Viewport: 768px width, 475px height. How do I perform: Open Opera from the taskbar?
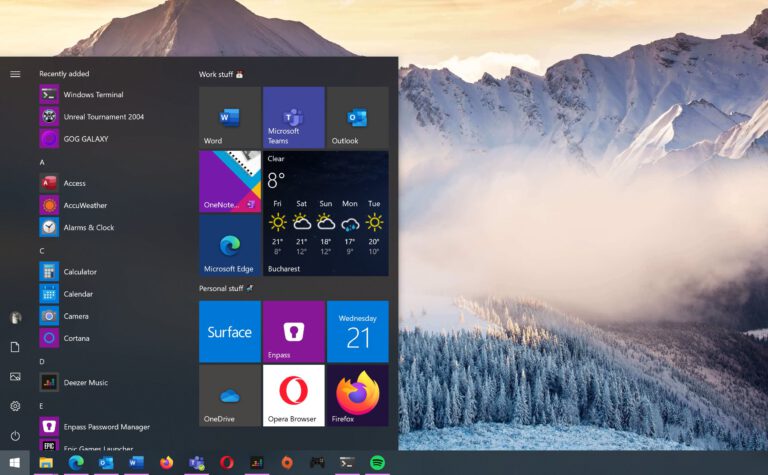tap(227, 463)
